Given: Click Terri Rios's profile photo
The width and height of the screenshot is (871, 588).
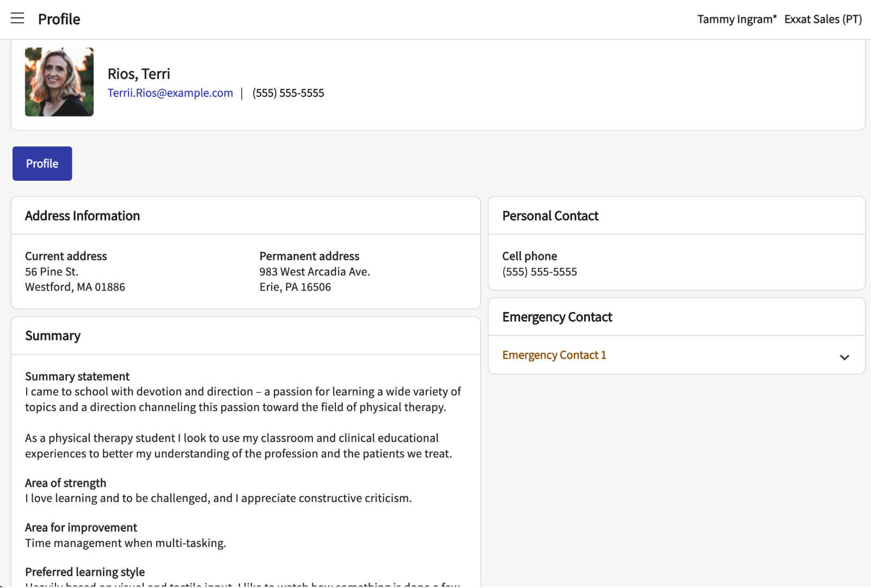Looking at the screenshot, I should click(x=59, y=82).
